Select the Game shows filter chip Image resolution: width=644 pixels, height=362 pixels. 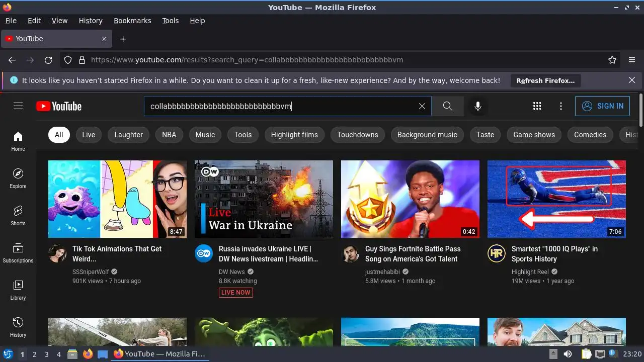point(534,135)
